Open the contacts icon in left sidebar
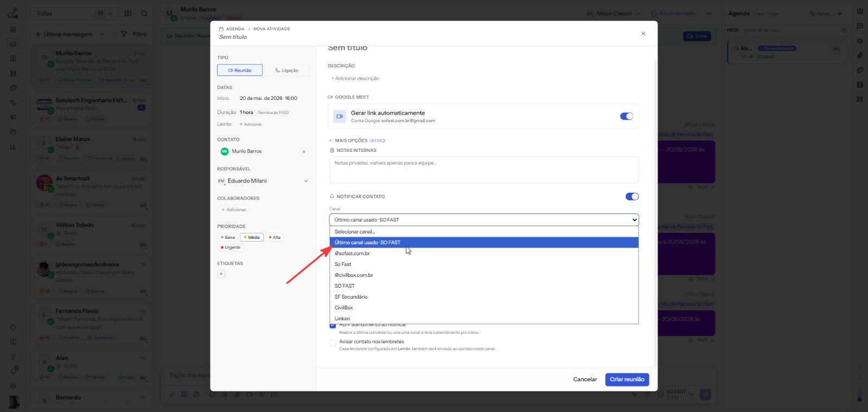 (x=13, y=59)
